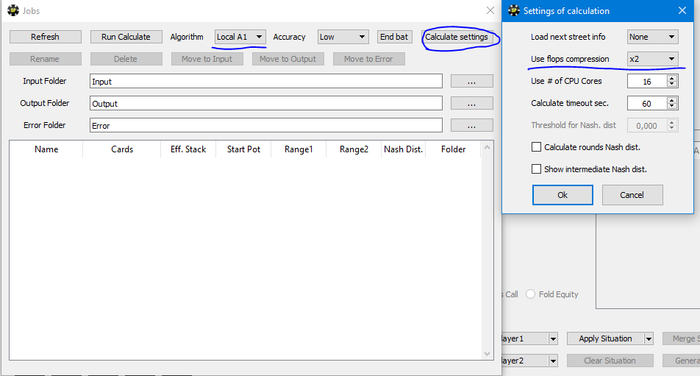Click the Range2 column header
This screenshot has width=700, height=376.
click(354, 149)
